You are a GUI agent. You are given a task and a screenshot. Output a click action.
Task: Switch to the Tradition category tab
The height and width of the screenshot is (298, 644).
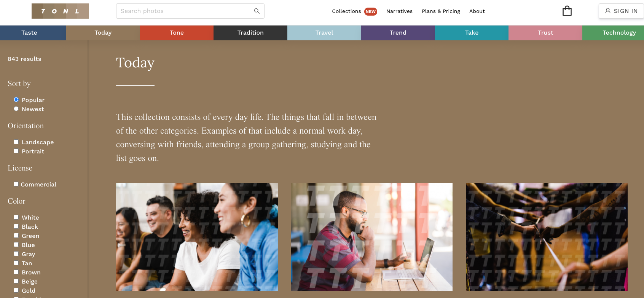250,33
